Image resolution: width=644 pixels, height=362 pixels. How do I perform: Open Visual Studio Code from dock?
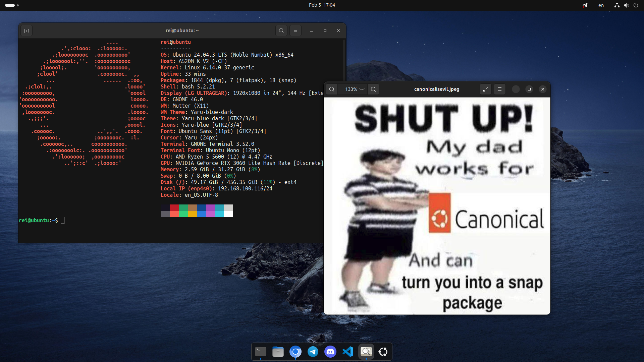point(348,352)
